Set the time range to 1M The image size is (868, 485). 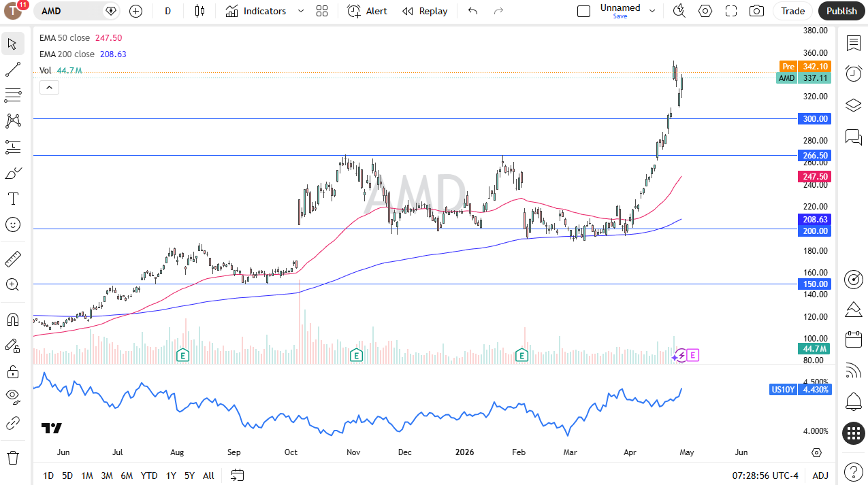[x=87, y=475]
